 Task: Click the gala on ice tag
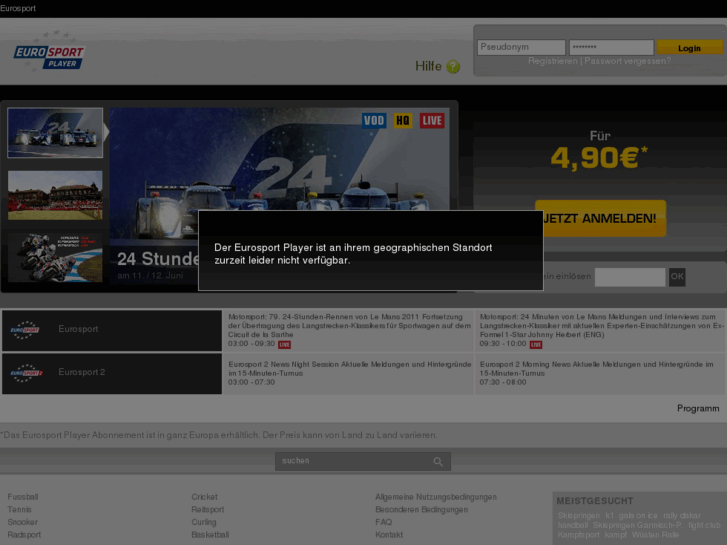[x=638, y=516]
